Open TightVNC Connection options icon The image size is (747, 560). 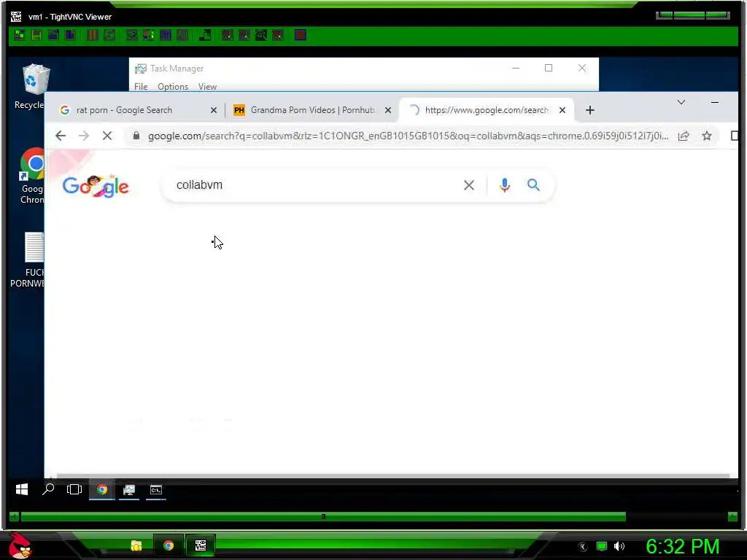pyautogui.click(x=53, y=35)
